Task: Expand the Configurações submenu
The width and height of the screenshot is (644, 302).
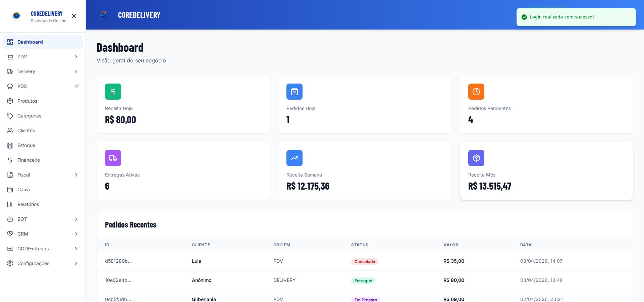Action: click(x=42, y=263)
